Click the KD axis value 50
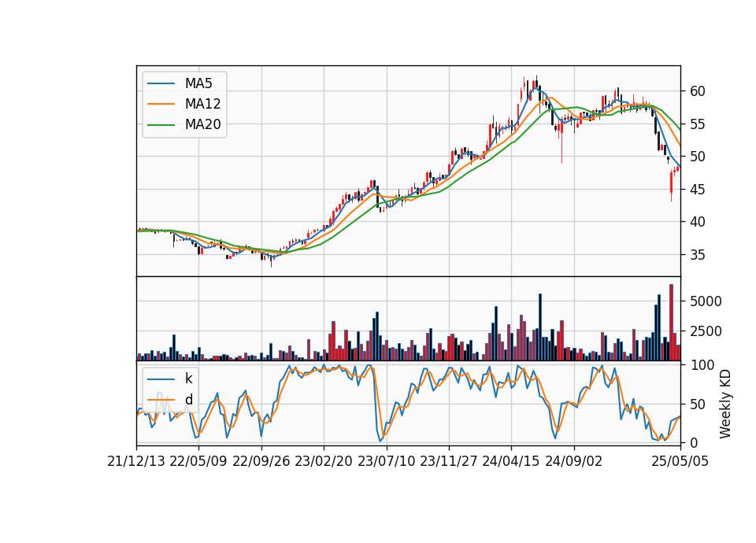 click(x=697, y=404)
